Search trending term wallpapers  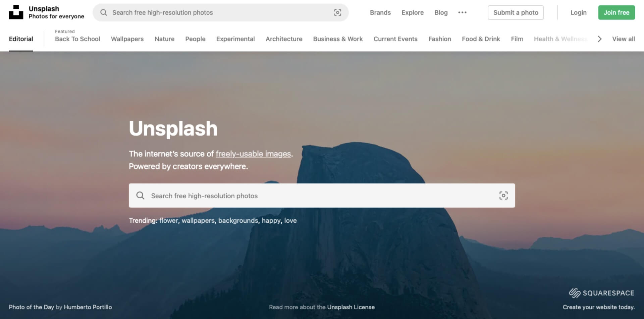(x=198, y=220)
